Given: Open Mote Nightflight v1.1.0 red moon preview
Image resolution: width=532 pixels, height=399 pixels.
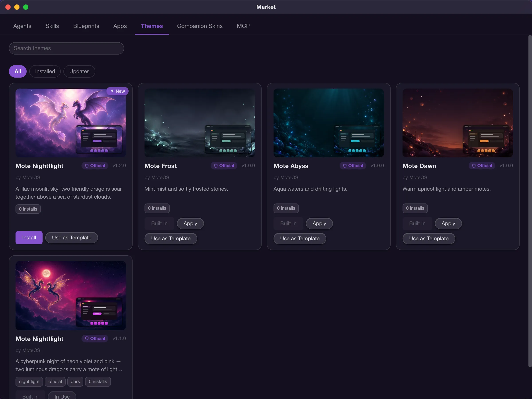Looking at the screenshot, I should click(x=71, y=295).
